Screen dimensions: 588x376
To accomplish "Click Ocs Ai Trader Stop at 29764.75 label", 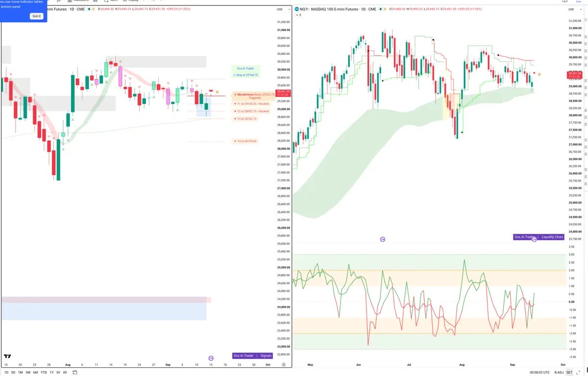I will pos(245,72).
